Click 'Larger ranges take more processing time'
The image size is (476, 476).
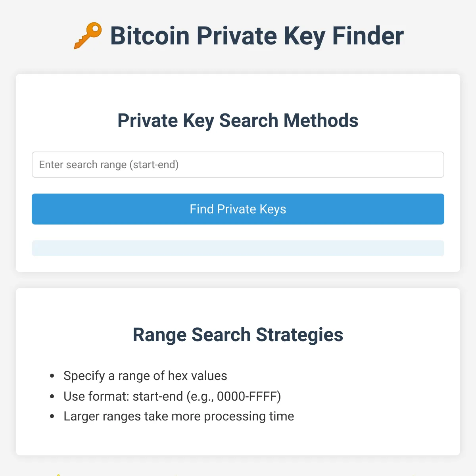pyautogui.click(x=179, y=416)
